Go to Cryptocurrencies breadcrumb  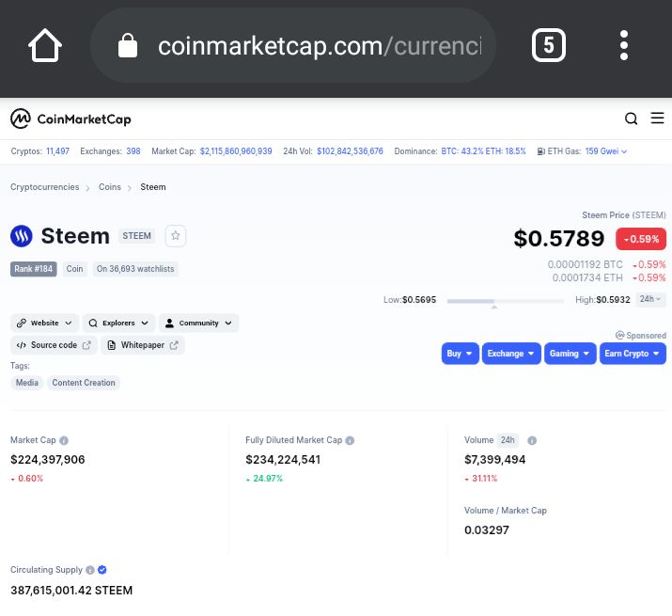44,187
